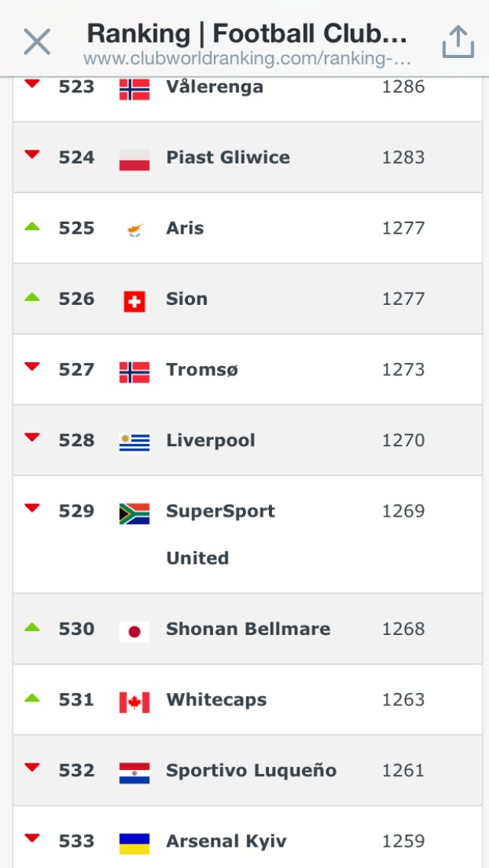Tap the Paraguay flag by Sportivo Luqueño
This screenshot has width=489, height=868.
(x=134, y=772)
